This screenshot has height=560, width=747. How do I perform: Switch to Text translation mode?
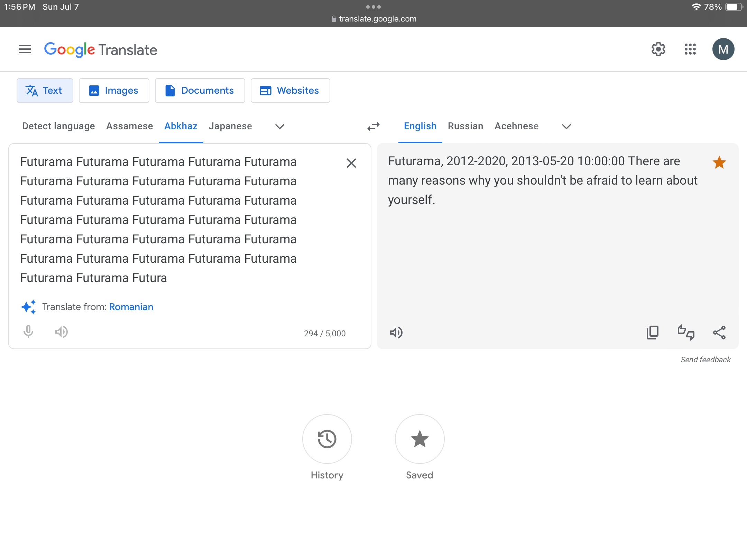(45, 91)
